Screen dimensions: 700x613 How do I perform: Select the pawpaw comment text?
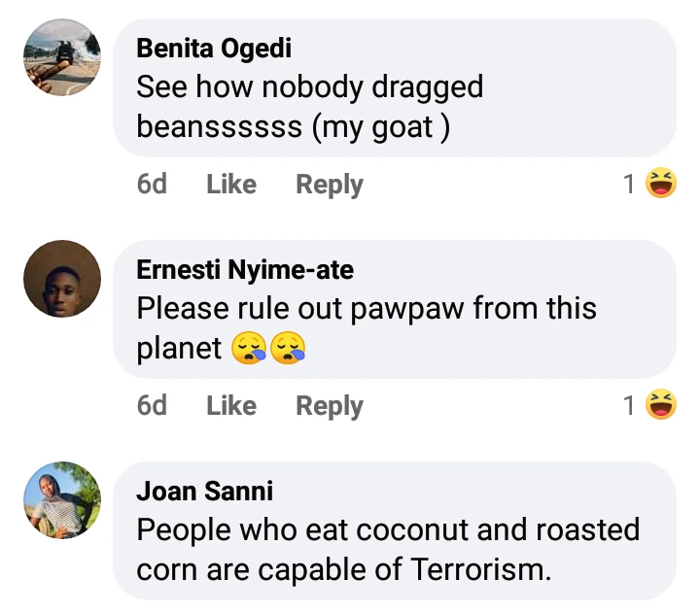click(366, 309)
